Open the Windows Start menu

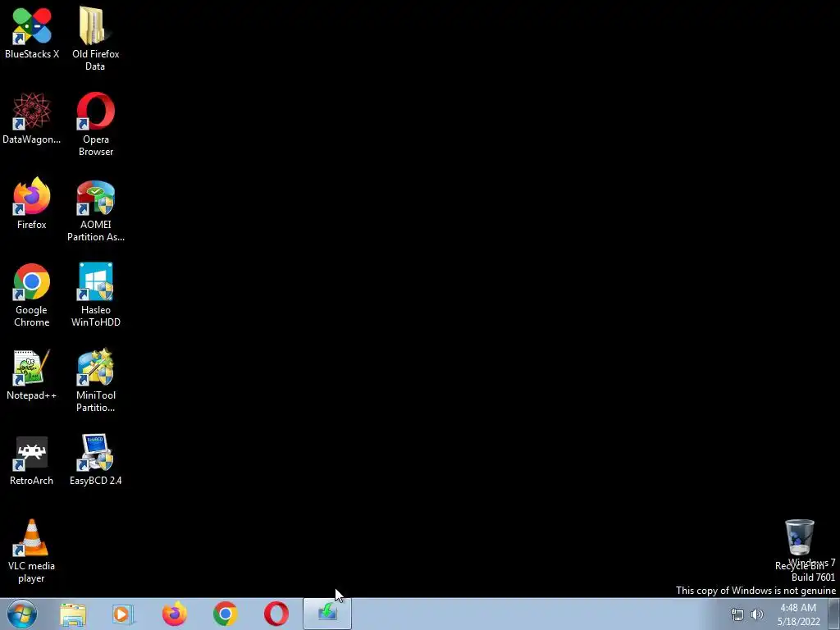22,614
